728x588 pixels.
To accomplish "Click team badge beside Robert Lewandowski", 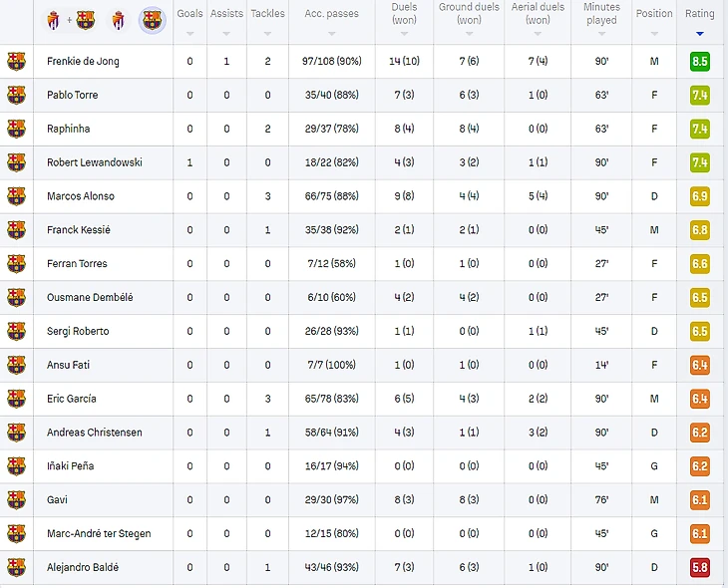I will click(x=16, y=162).
